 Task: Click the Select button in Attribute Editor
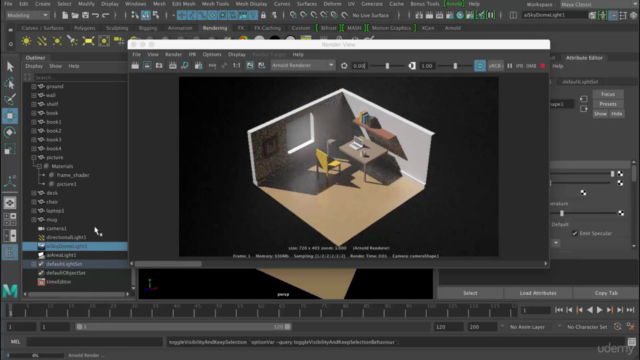click(x=470, y=293)
